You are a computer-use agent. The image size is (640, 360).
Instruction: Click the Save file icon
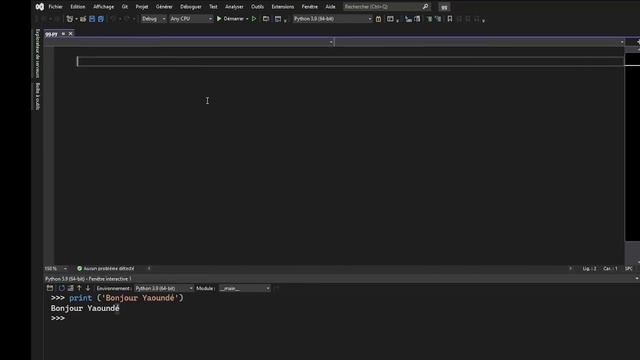92,19
